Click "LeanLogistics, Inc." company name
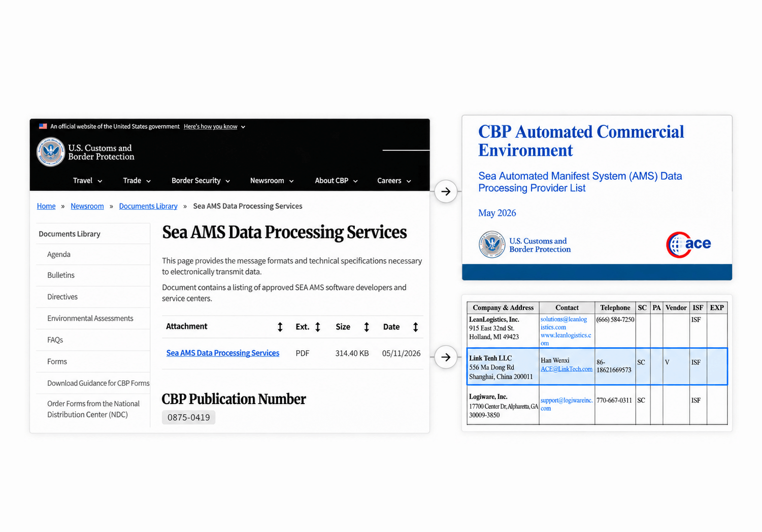The image size is (762, 532). [494, 320]
